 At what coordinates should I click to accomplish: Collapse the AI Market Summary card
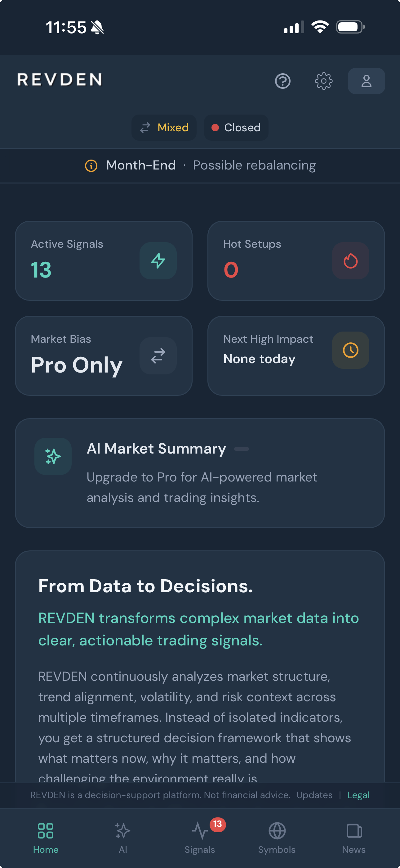[242, 449]
